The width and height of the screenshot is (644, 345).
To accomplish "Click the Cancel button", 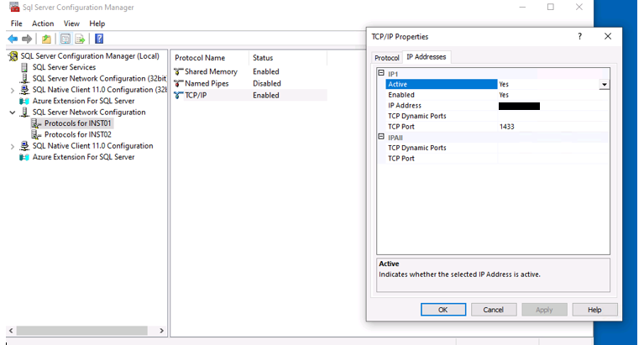I will click(x=494, y=310).
